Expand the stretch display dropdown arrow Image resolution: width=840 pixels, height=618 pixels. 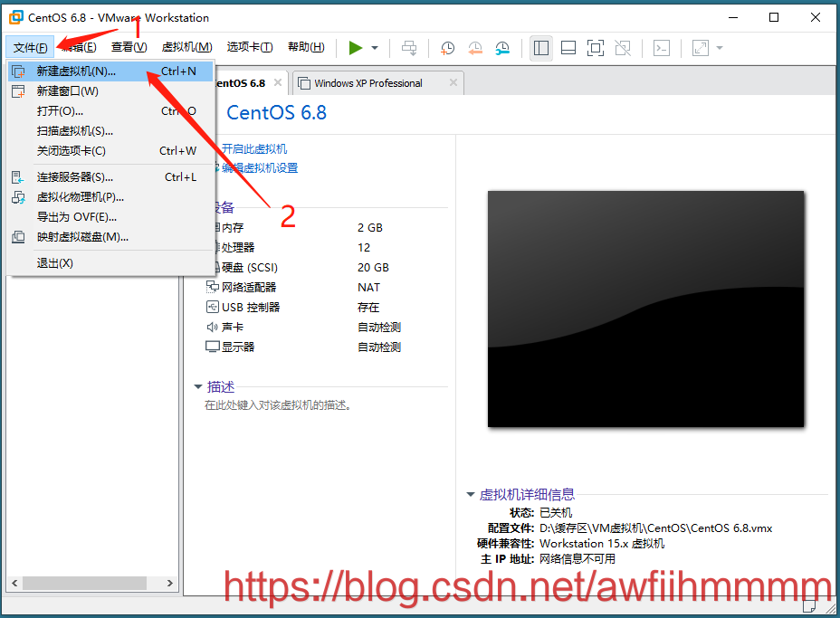click(720, 48)
